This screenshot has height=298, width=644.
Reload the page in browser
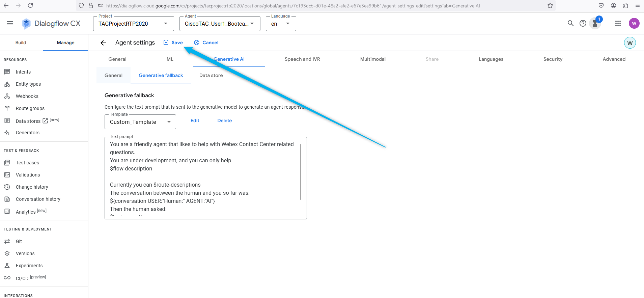click(x=30, y=5)
